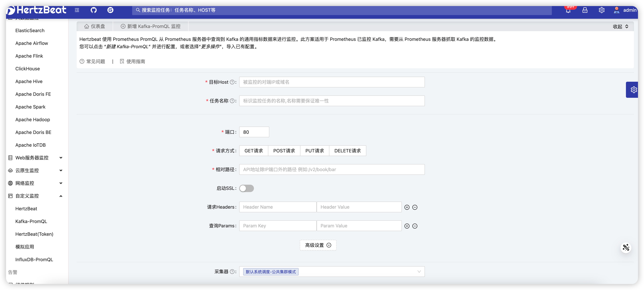Switch to 仪表盘 tab

pyautogui.click(x=95, y=26)
